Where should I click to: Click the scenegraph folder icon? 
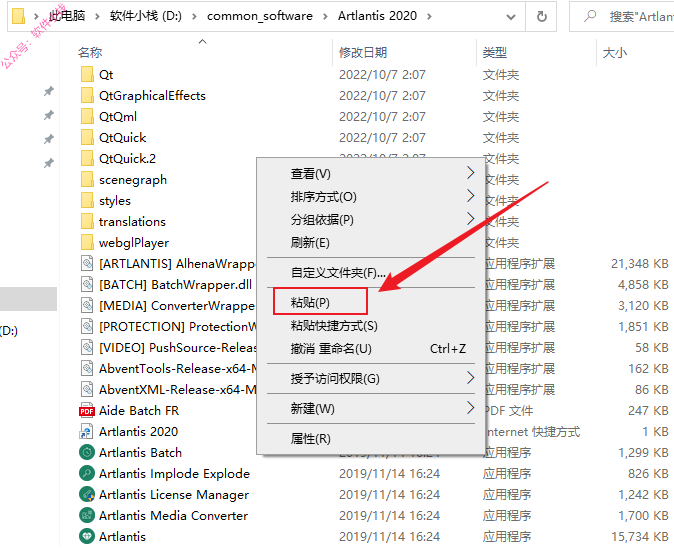(87, 180)
